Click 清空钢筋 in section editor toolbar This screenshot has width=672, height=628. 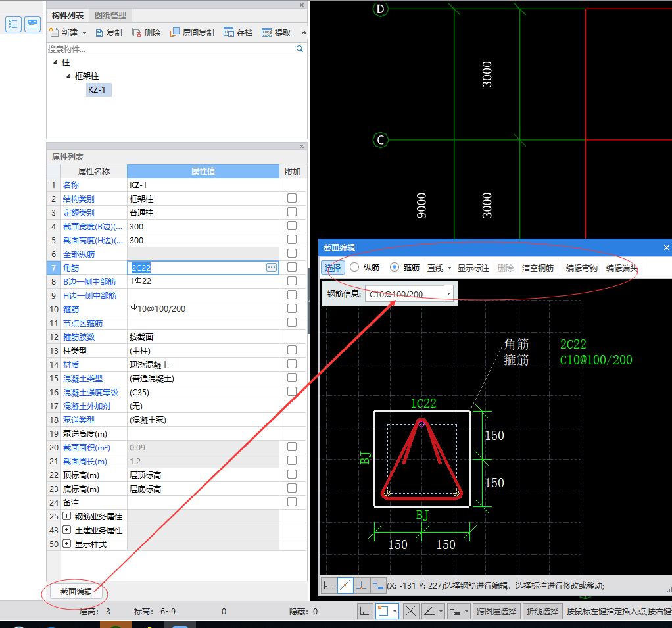coord(538,268)
